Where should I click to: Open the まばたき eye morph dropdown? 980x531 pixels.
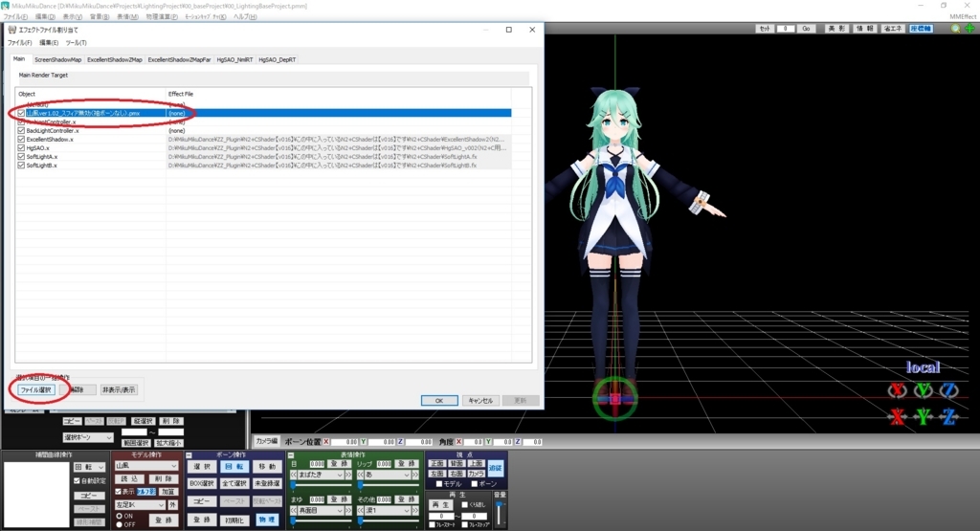pyautogui.click(x=322, y=476)
